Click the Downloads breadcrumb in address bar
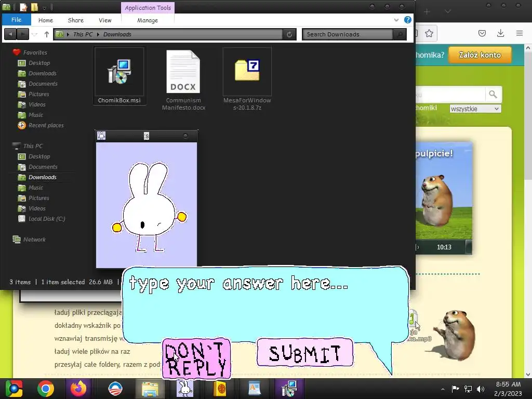Viewport: 532px width, 399px height. (117, 34)
